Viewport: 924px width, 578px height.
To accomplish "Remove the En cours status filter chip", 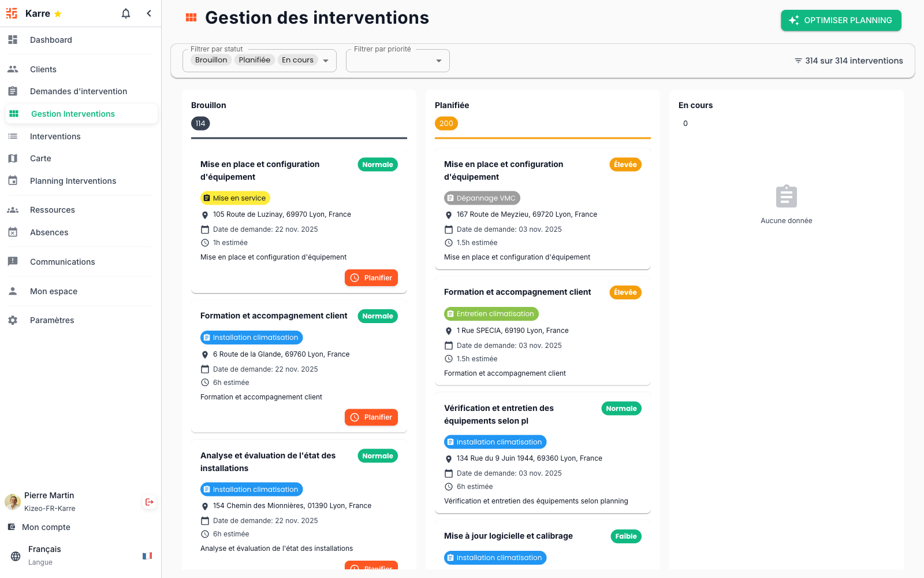I will coord(297,60).
